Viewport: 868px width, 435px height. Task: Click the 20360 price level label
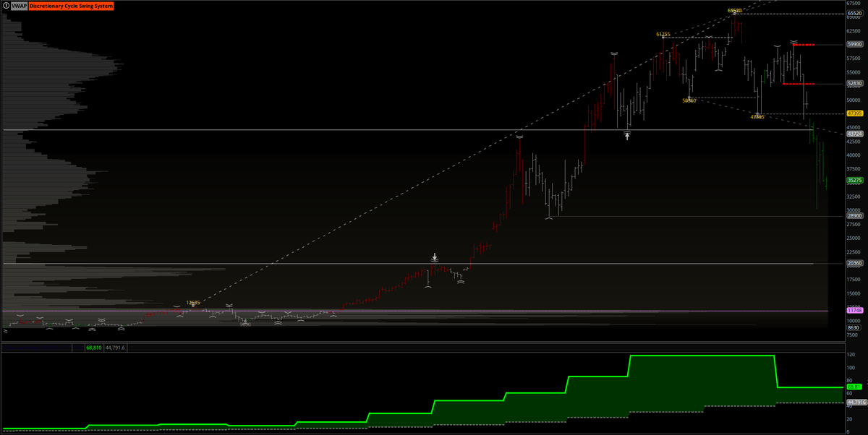coord(854,263)
